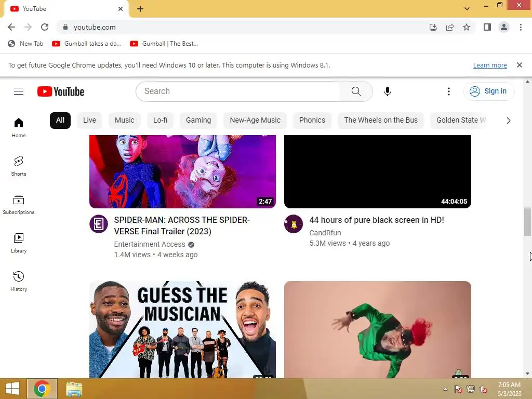Open Entertainment Access channel avatar
The width and height of the screenshot is (532, 399).
point(99,224)
